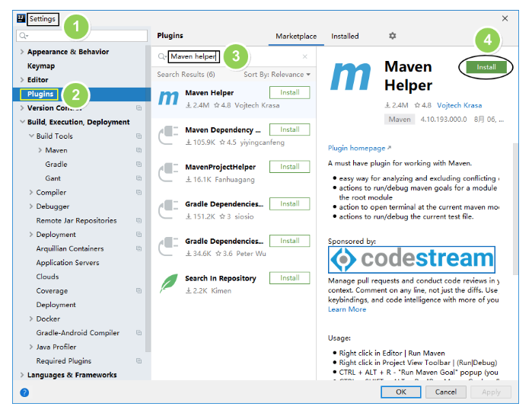Clear the plugin search field with X icon

305,56
